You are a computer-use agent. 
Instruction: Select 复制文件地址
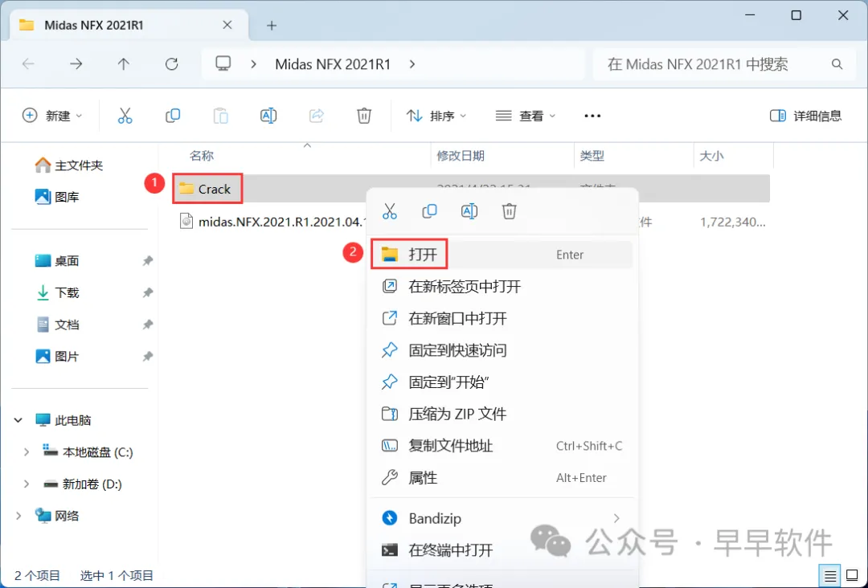point(502,446)
